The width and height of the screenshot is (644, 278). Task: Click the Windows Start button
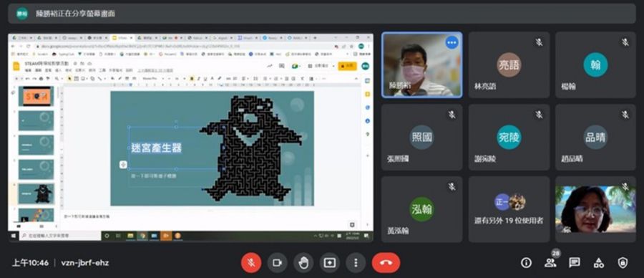[14, 236]
